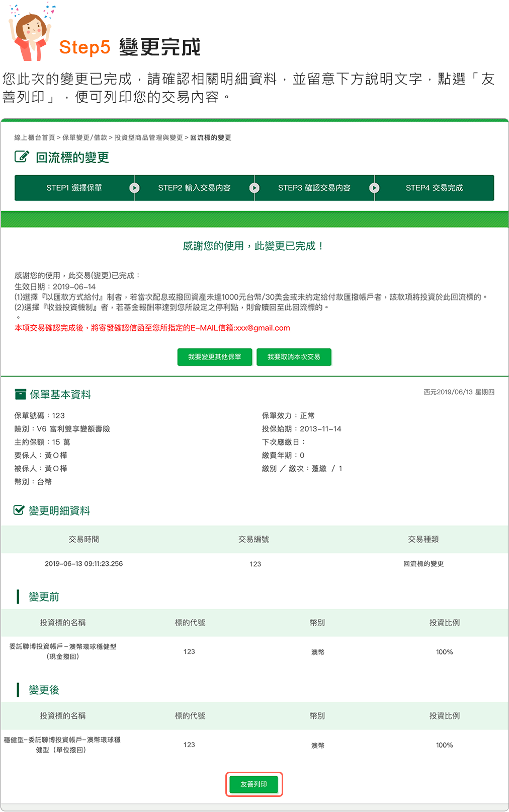
Task: Click 投保始期：2013-11-14 text
Action: click(x=301, y=429)
